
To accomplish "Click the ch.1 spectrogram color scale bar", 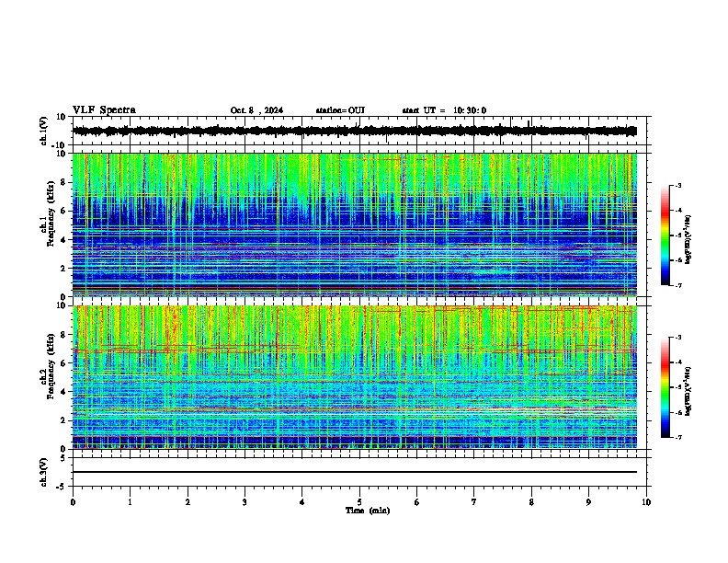I will pos(665,236).
